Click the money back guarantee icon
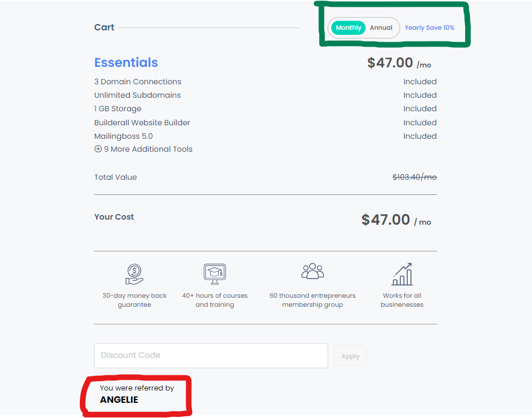The image size is (532, 418). point(134,274)
